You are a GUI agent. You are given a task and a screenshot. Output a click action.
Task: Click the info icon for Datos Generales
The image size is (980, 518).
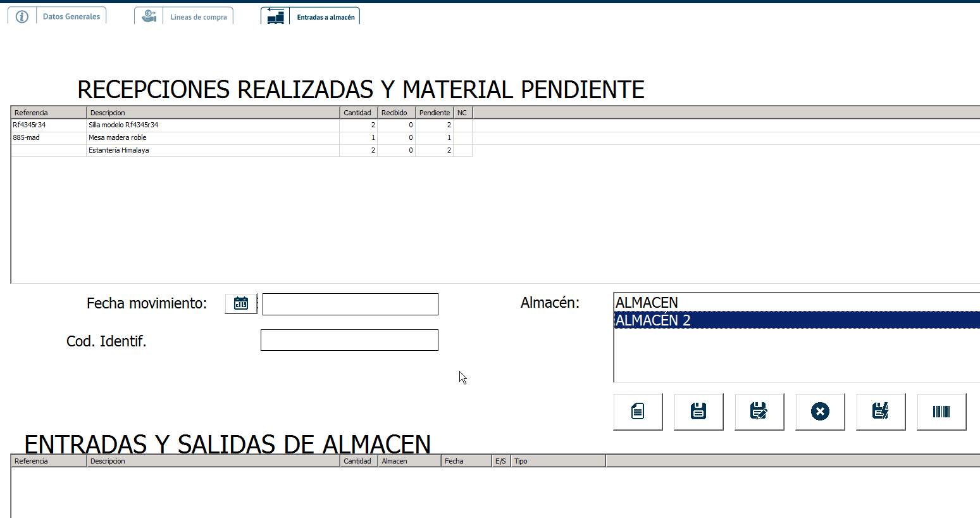tap(22, 16)
